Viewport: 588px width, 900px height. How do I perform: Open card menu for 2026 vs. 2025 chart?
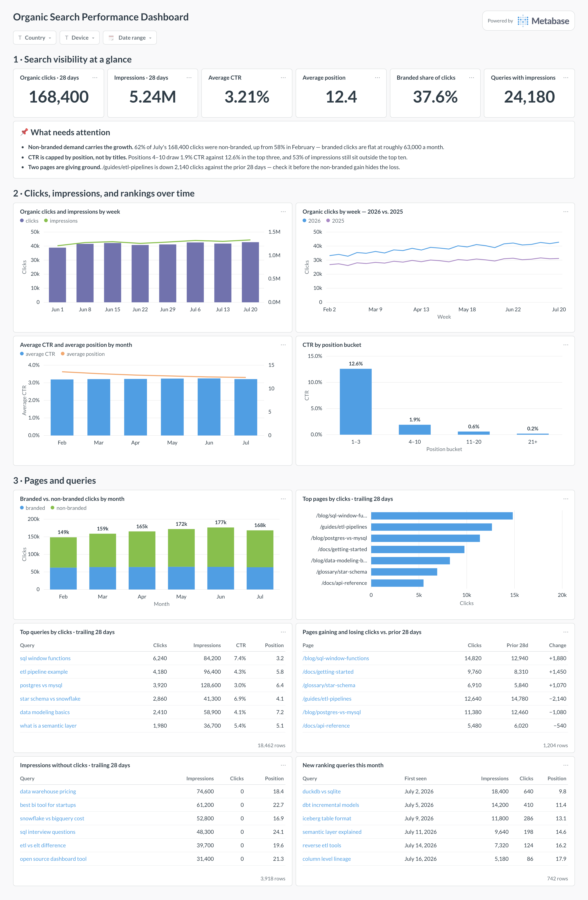(x=566, y=212)
